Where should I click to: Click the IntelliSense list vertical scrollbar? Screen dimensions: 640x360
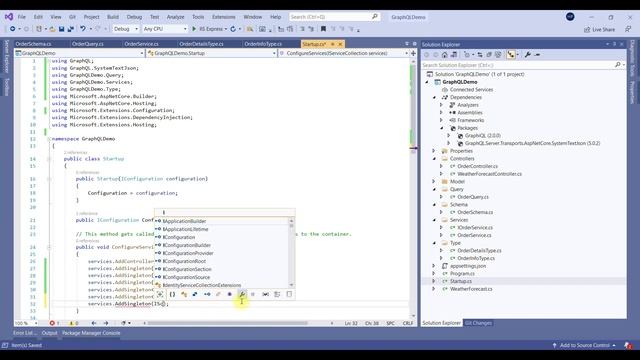tap(291, 253)
